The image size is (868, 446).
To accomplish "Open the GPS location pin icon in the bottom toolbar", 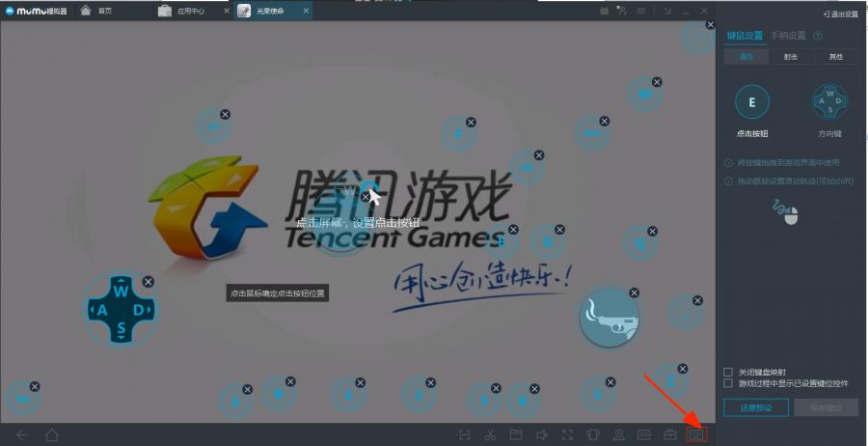I will [618, 435].
